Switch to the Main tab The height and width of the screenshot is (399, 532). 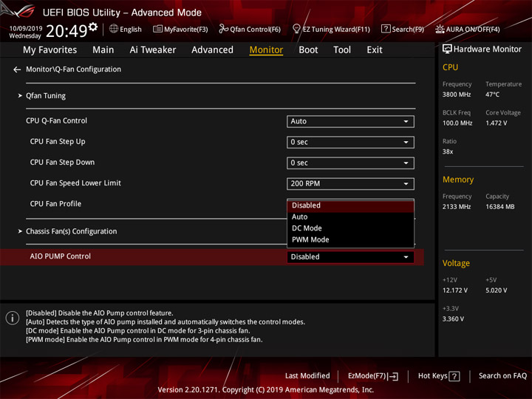[103, 50]
